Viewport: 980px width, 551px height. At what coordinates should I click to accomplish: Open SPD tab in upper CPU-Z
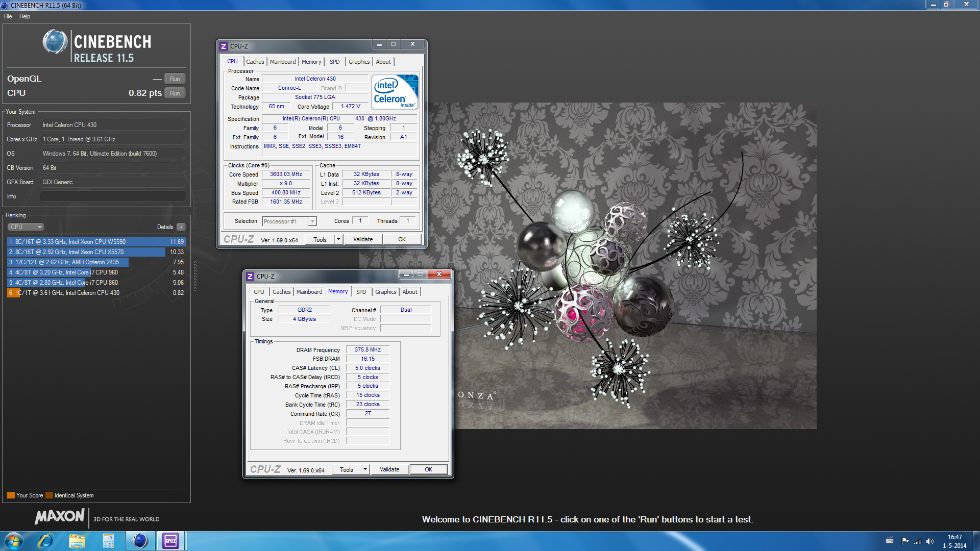click(335, 62)
